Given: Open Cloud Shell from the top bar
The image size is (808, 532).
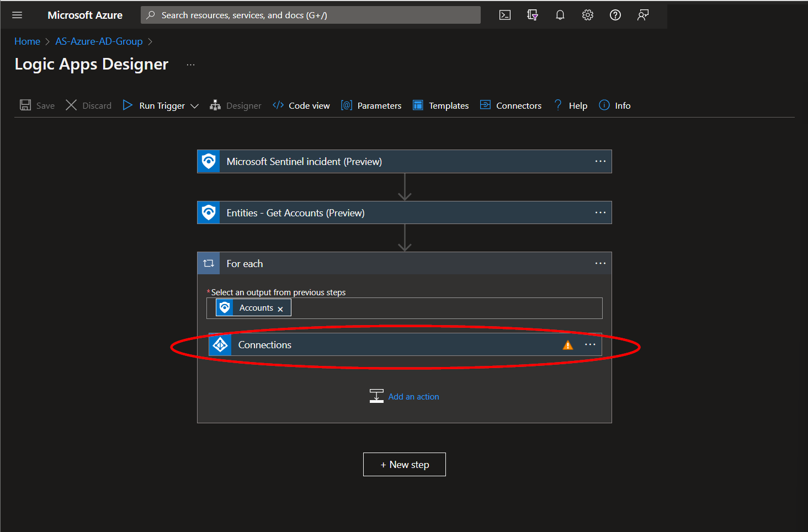Looking at the screenshot, I should (505, 15).
